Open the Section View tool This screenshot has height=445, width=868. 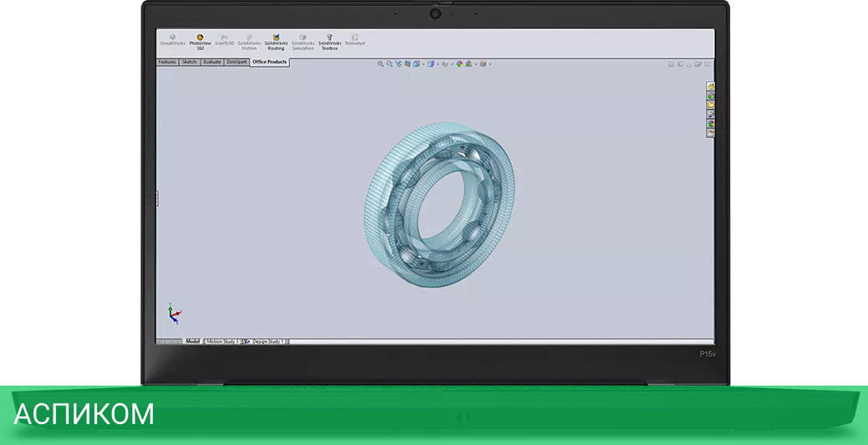tap(407, 64)
